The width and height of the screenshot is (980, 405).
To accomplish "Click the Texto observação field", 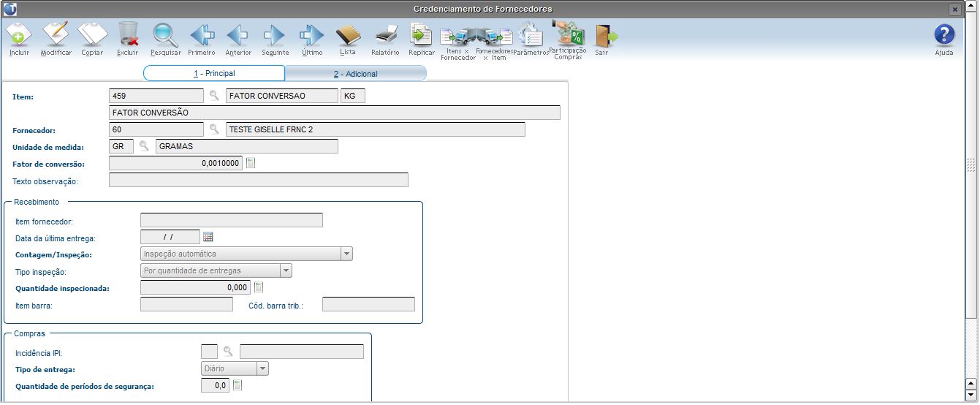I will pos(259,180).
